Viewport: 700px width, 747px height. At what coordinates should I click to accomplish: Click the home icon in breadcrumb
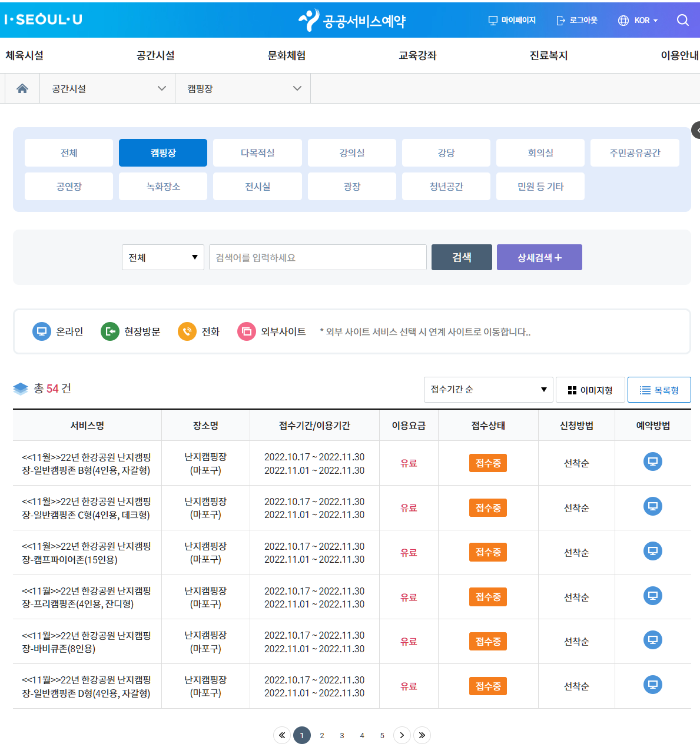click(x=22, y=88)
